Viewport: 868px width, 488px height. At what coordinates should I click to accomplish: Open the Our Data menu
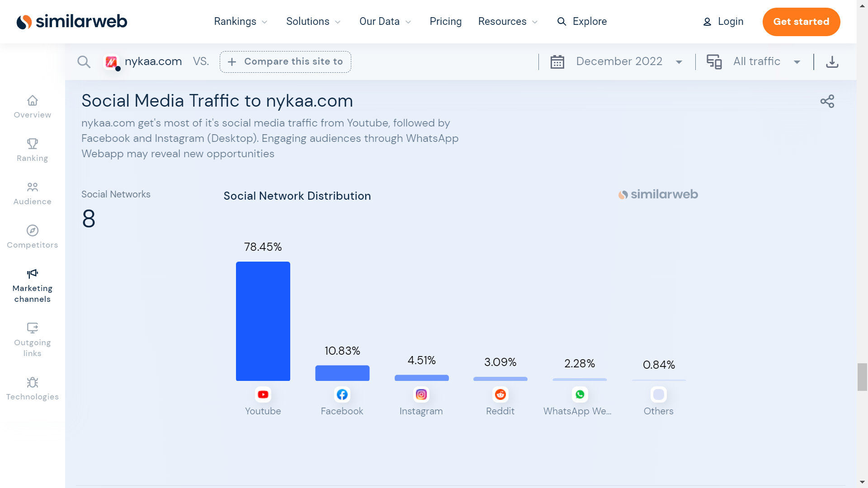coord(385,22)
